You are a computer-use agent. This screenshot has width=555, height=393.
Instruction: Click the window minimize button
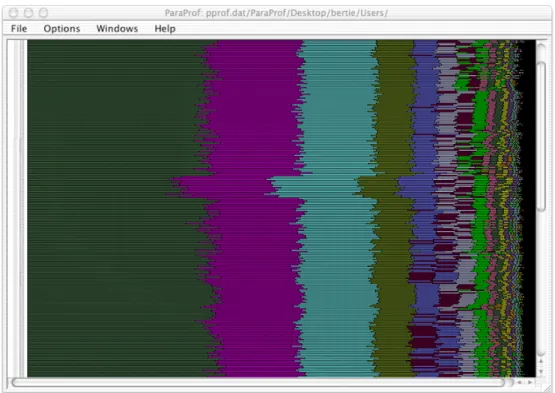[x=28, y=13]
